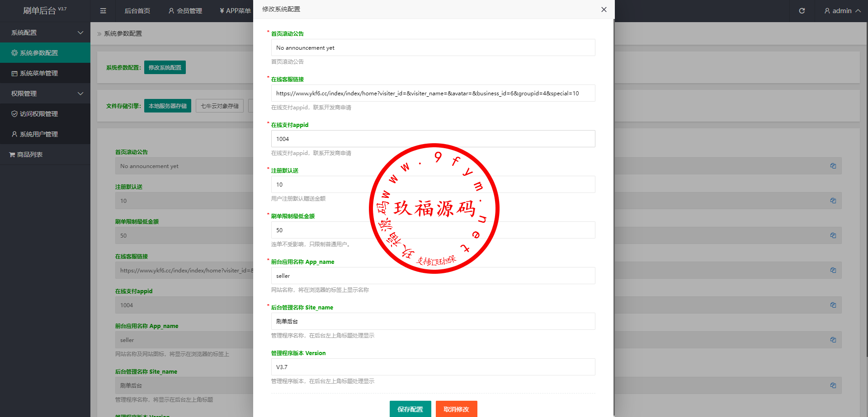
Task: Open 系统用户管理 in sidebar
Action: click(x=45, y=134)
